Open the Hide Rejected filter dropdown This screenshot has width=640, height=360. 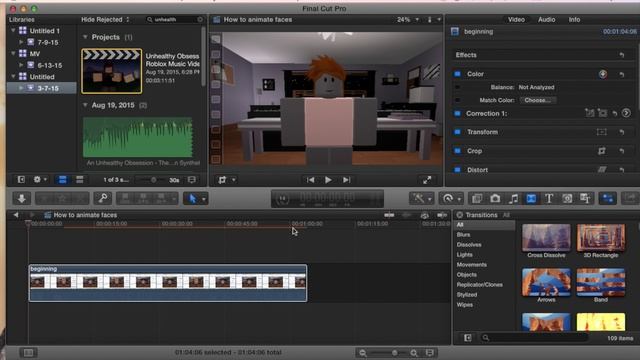[x=105, y=20]
